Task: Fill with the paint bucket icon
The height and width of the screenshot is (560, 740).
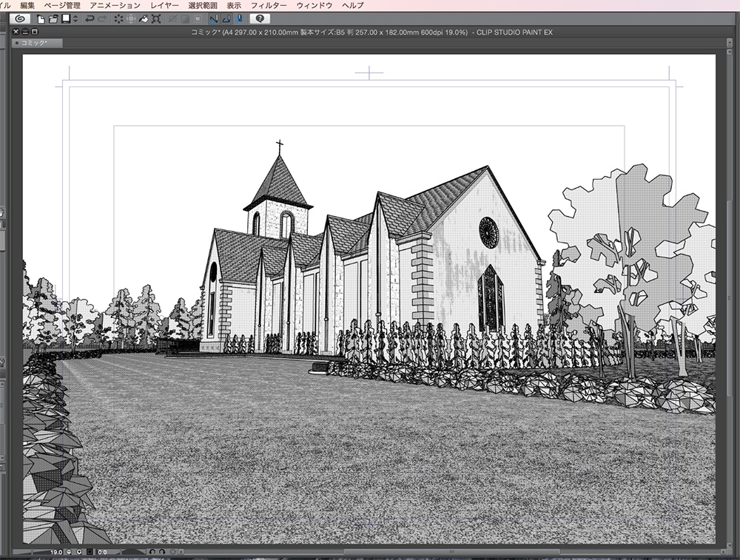Action: [144, 19]
